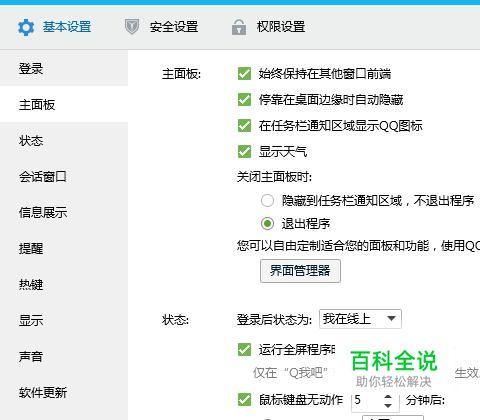Viewport: 480px width, 420px height.
Task: Go to 热键 settings in sidebar
Action: tap(64, 284)
